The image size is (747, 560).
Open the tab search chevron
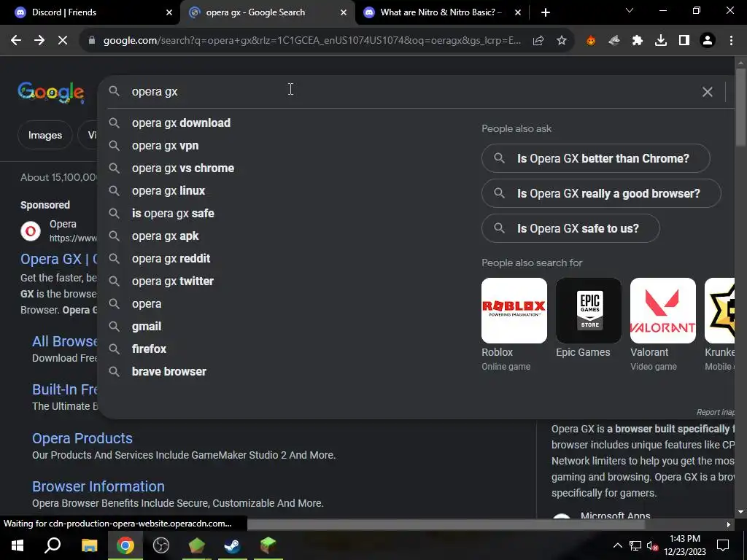pos(630,10)
